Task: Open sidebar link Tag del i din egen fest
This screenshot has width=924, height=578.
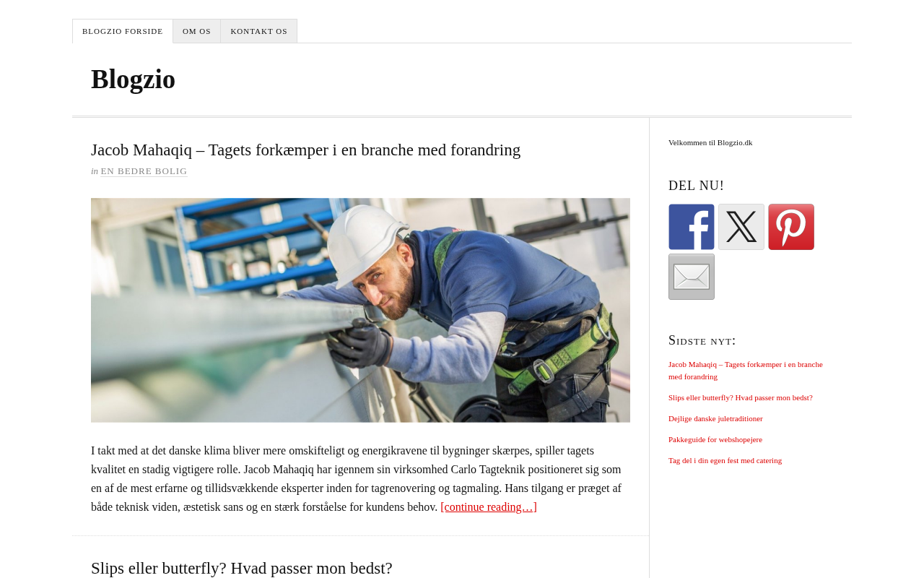Action: (x=725, y=460)
